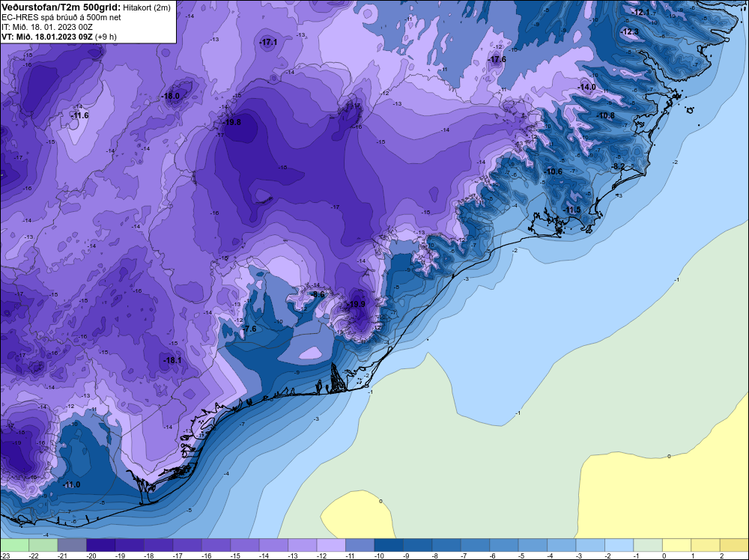749x560 pixels.
Task: Click the legend scale number -8
Action: click(x=437, y=556)
